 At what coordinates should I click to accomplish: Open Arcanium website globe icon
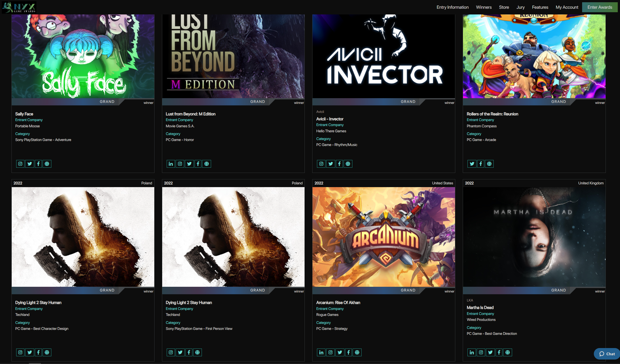pos(357,352)
